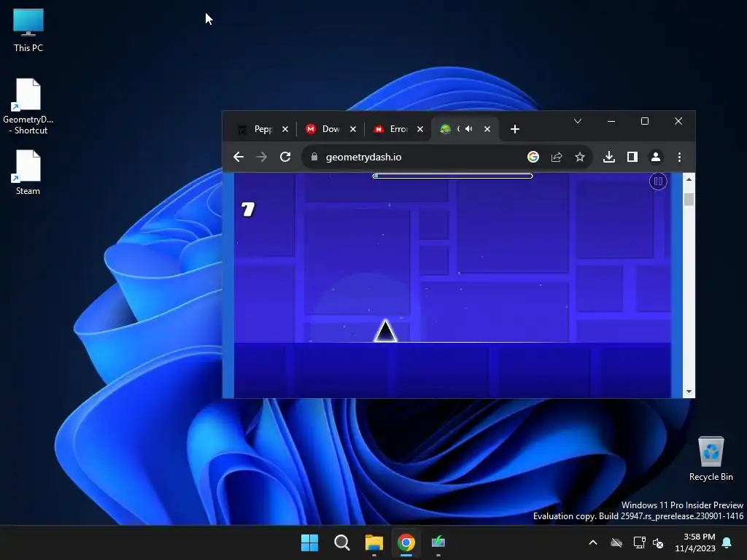The width and height of the screenshot is (747, 560).
Task: Close the Dow tab
Action: click(353, 129)
